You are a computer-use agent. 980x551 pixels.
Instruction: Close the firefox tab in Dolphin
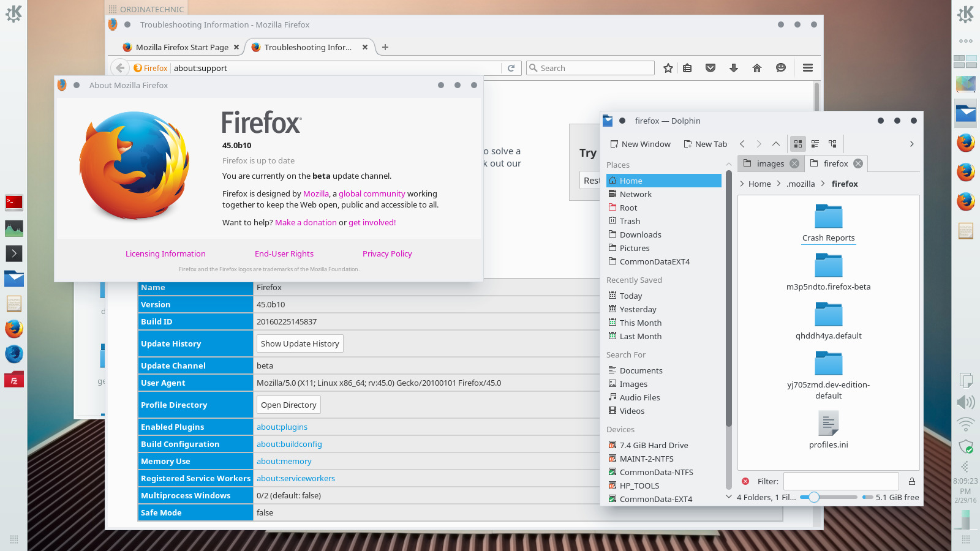click(x=858, y=163)
